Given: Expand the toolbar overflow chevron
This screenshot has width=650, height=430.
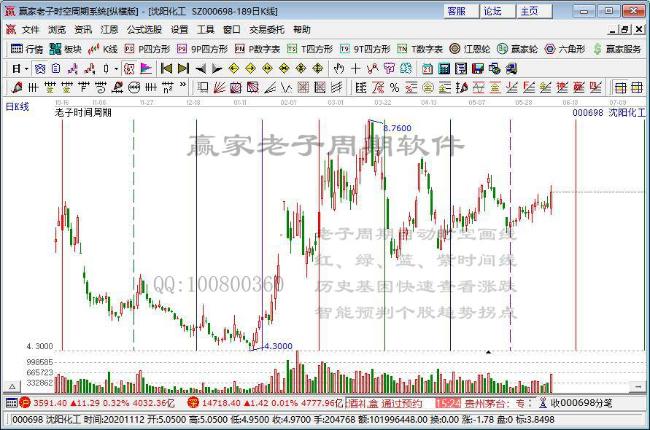Looking at the screenshot, I should 183,86.
